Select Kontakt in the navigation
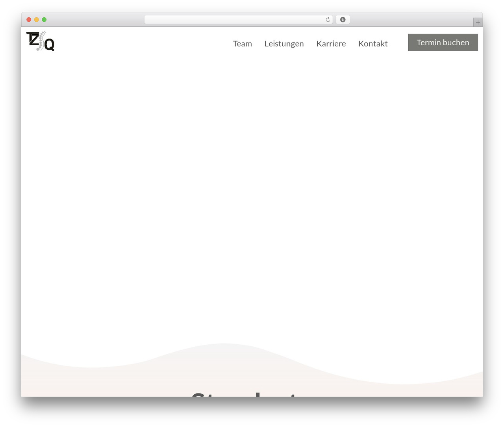504x427 pixels. tap(373, 44)
